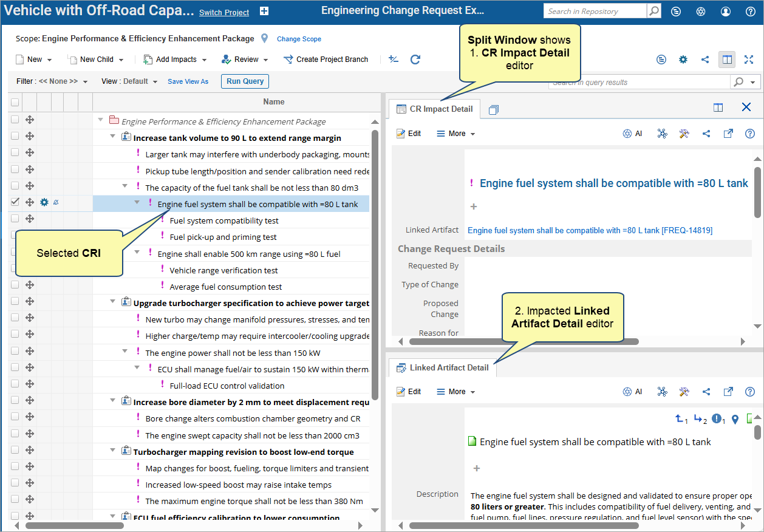Image resolution: width=764 pixels, height=532 pixels.
Task: Toggle the select-all checkbox in the header row
Action: (15, 102)
